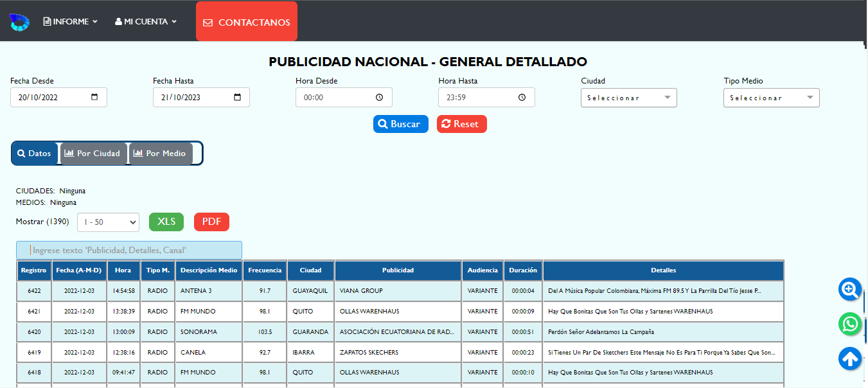Screen dimensions: 868x388
Task: Open the WhatsApp chat icon
Action: [x=850, y=324]
